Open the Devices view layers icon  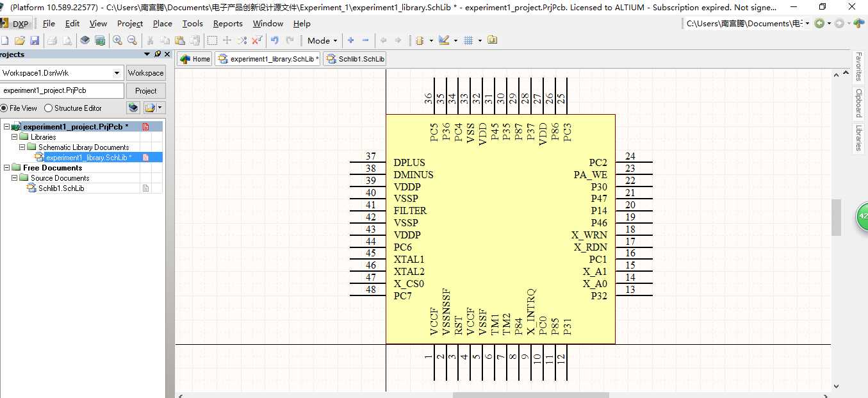click(x=85, y=40)
